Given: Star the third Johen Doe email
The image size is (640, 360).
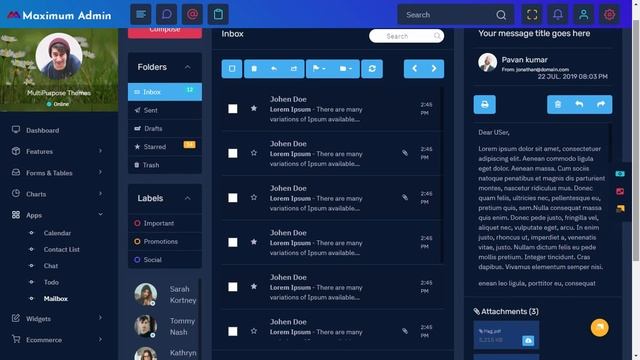Looking at the screenshot, I should [254, 197].
